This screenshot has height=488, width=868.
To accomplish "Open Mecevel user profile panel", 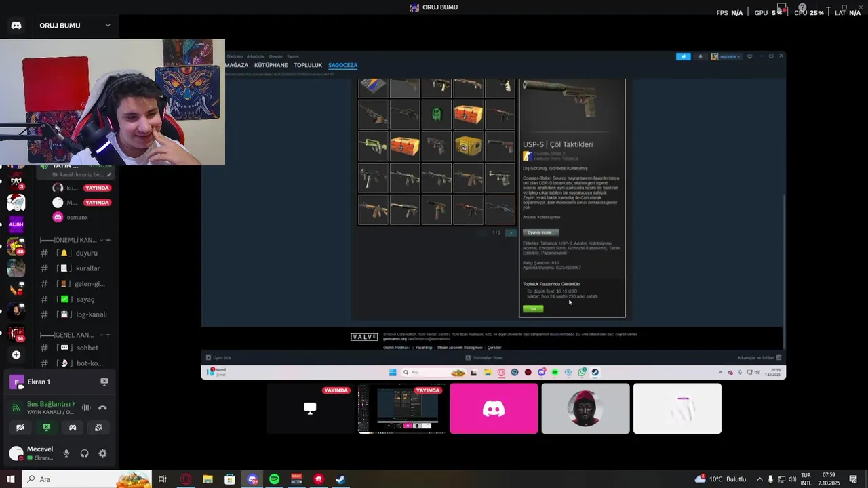I will click(x=33, y=453).
